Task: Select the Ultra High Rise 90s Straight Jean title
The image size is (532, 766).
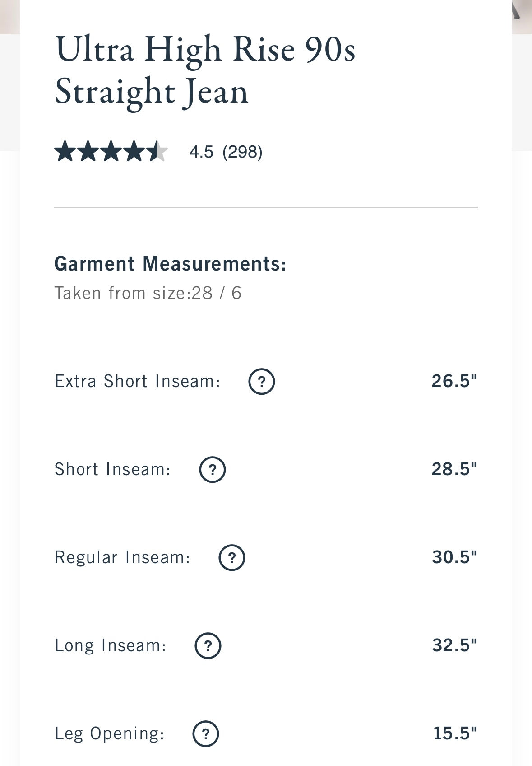Action: tap(205, 70)
